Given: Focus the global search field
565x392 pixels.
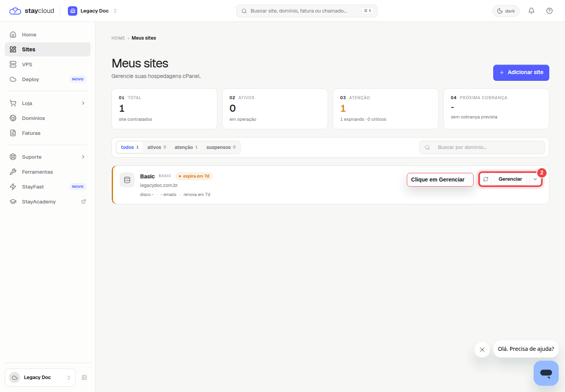Looking at the screenshot, I should point(306,11).
